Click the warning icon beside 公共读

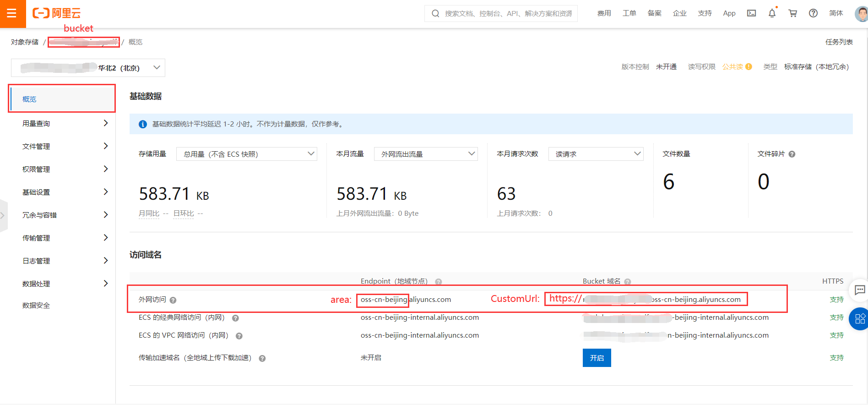(x=749, y=67)
